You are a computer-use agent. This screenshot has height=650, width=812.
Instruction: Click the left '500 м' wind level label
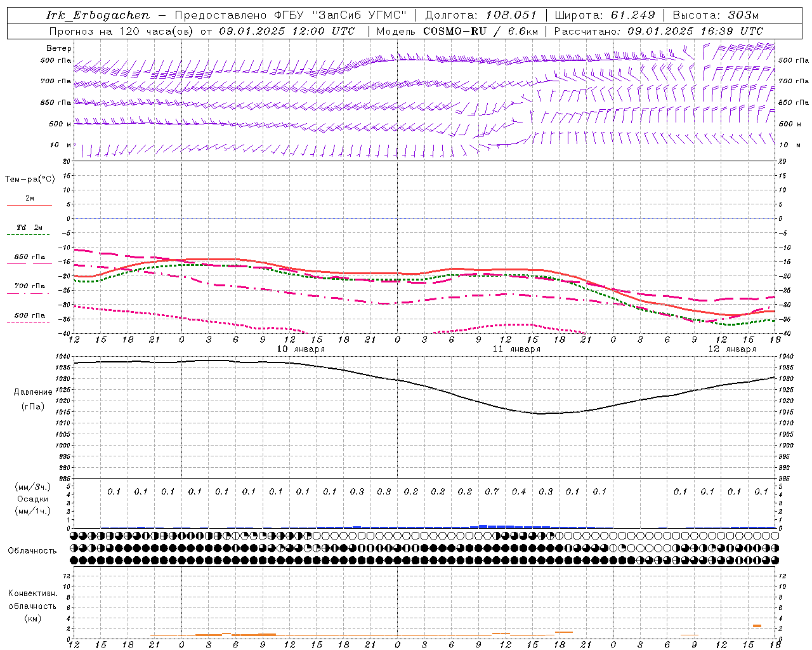tap(60, 124)
